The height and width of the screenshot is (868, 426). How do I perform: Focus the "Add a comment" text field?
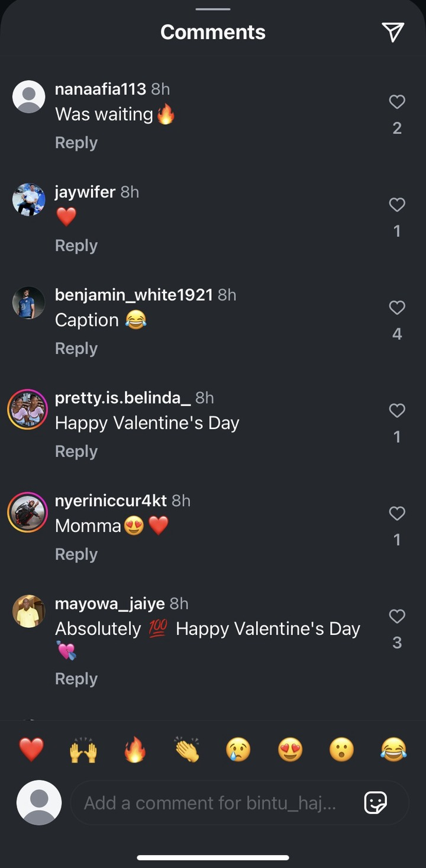[213, 803]
